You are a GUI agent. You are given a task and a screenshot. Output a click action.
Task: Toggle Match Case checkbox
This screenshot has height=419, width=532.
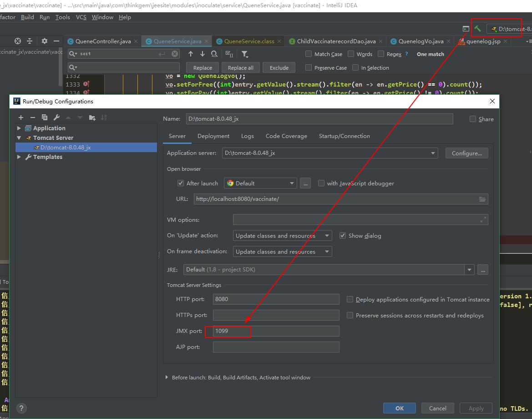pos(309,54)
